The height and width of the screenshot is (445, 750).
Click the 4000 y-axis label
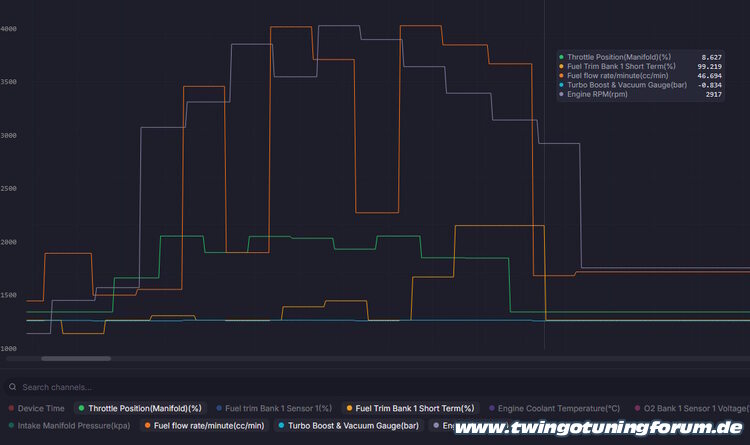(9, 29)
